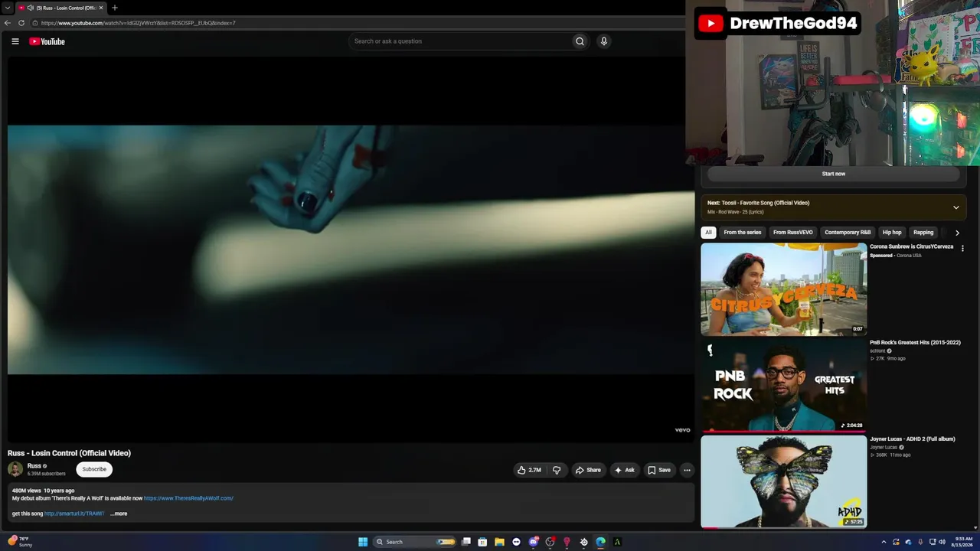Open the system volume speaker icon
The height and width of the screenshot is (551, 980).
pos(942,542)
